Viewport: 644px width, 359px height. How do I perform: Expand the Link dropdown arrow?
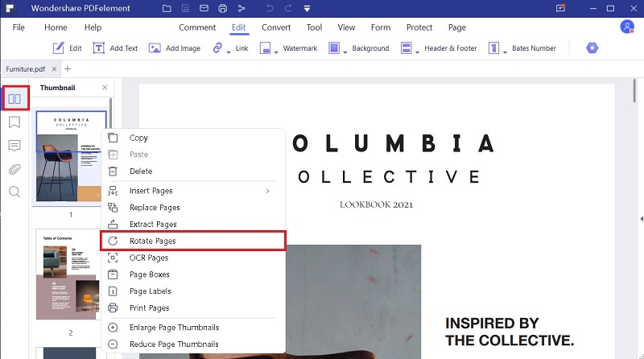[x=229, y=52]
